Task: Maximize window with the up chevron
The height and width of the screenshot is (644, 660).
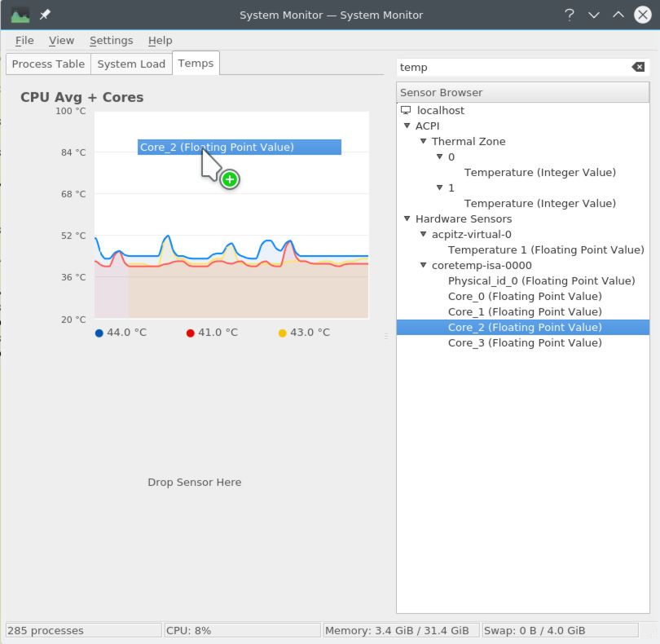Action: click(x=618, y=15)
